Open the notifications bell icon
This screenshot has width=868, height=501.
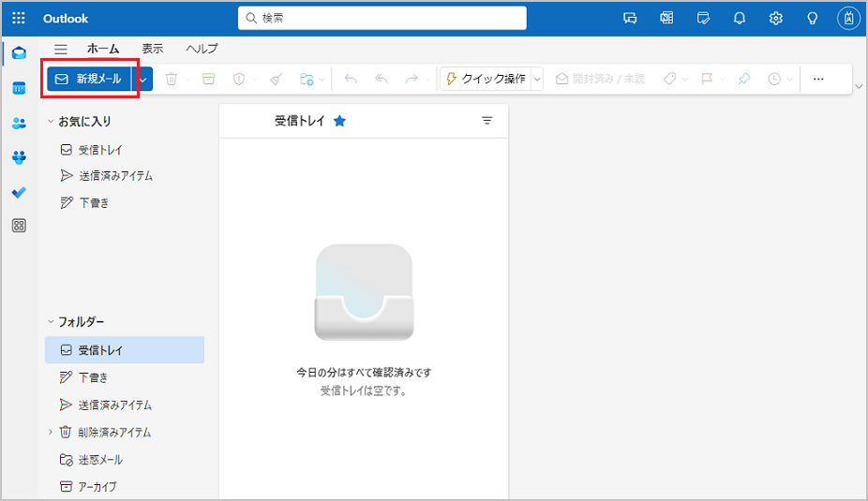tap(740, 18)
